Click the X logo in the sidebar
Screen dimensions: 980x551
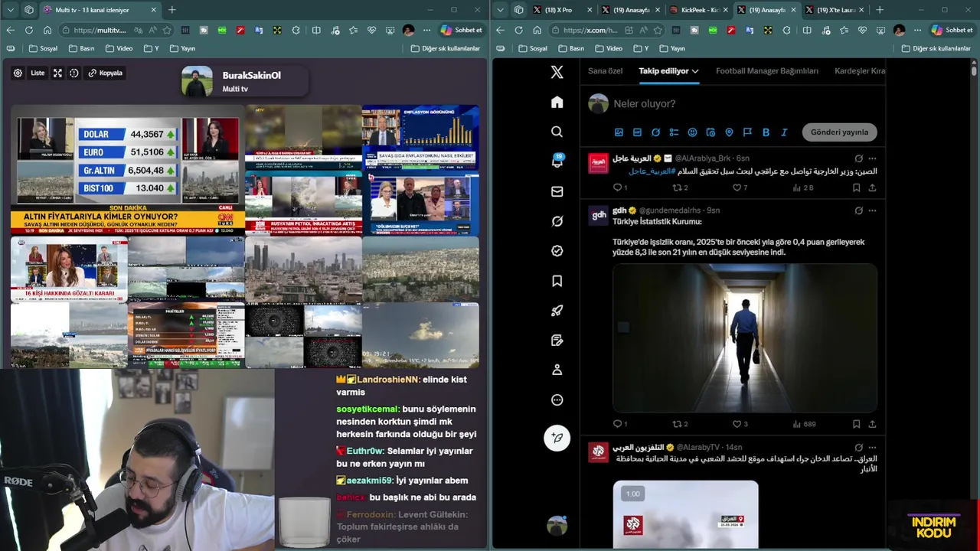557,72
